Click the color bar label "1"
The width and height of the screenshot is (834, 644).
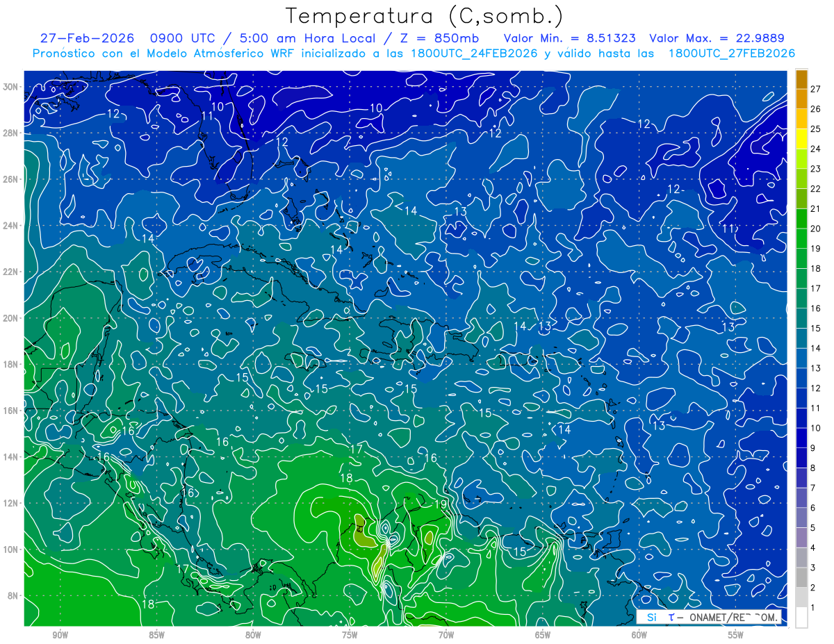[x=814, y=608]
